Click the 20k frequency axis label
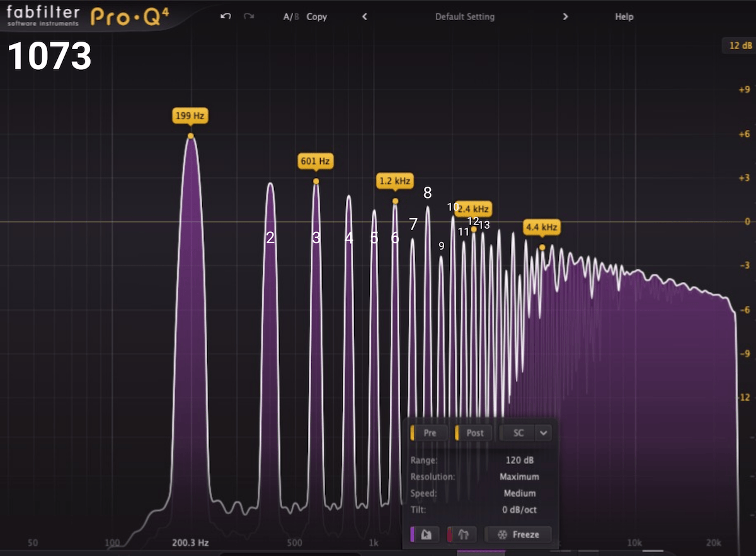The image size is (756, 556). [x=714, y=543]
